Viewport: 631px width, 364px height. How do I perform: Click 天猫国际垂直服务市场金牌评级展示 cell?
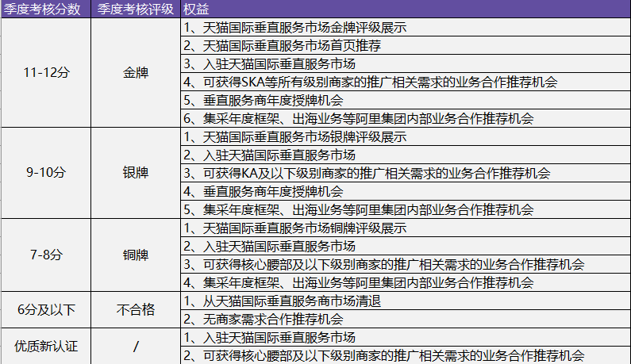coord(406,27)
